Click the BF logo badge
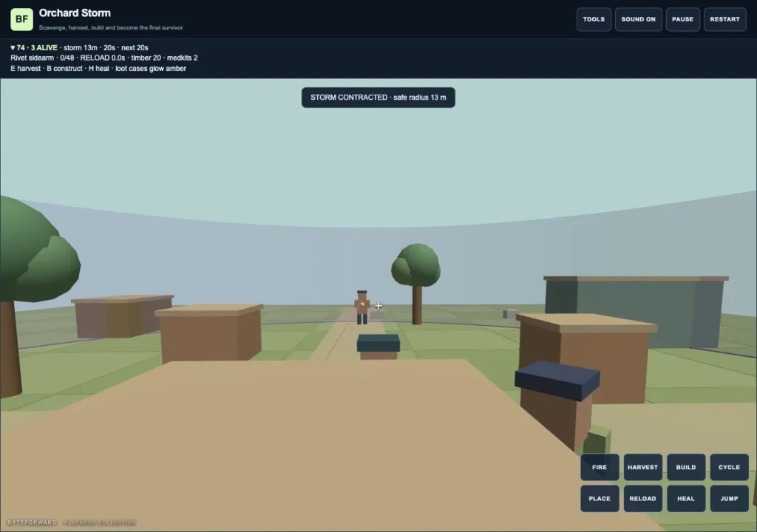The image size is (757, 532). 21,19
